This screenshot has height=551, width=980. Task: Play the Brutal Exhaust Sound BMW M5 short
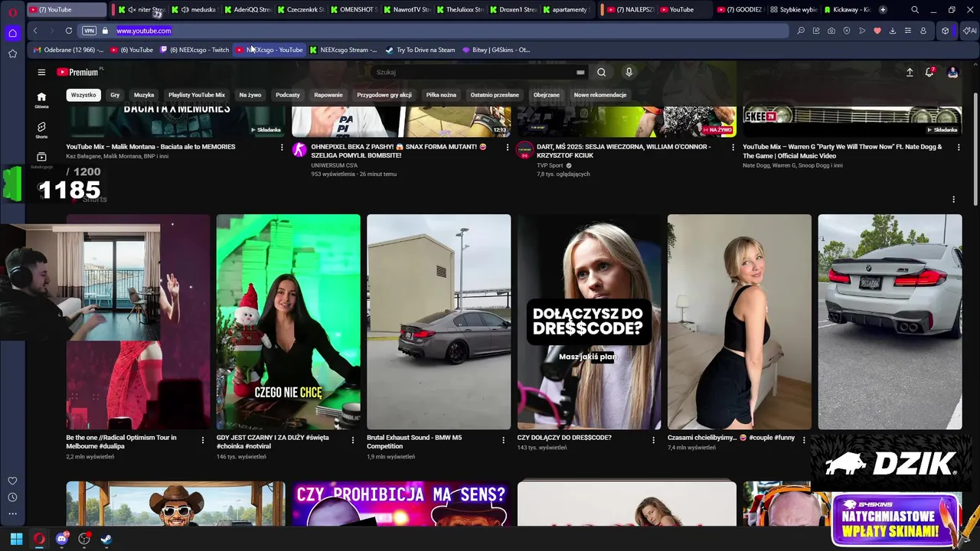click(439, 321)
